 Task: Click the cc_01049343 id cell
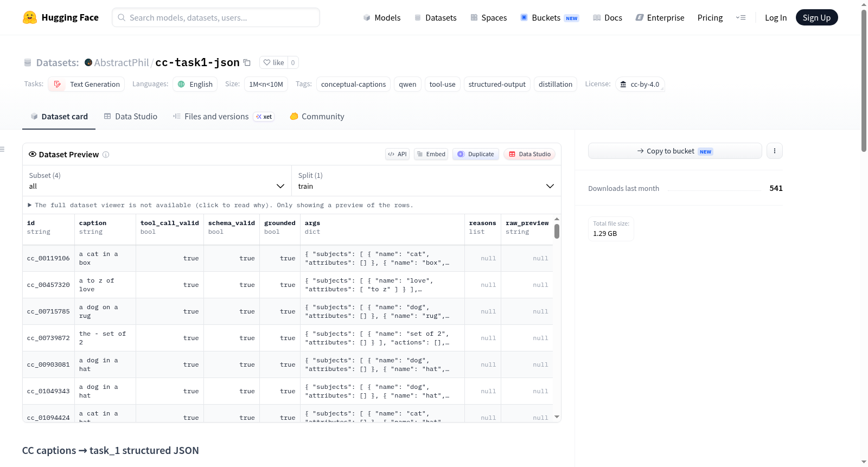click(48, 391)
